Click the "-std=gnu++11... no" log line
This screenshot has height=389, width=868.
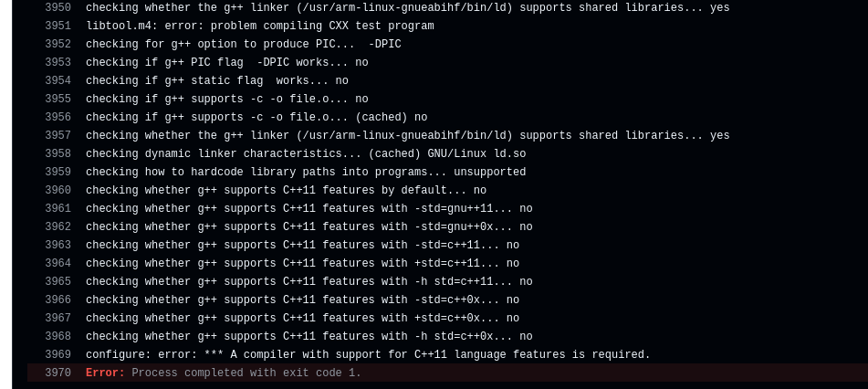point(309,208)
